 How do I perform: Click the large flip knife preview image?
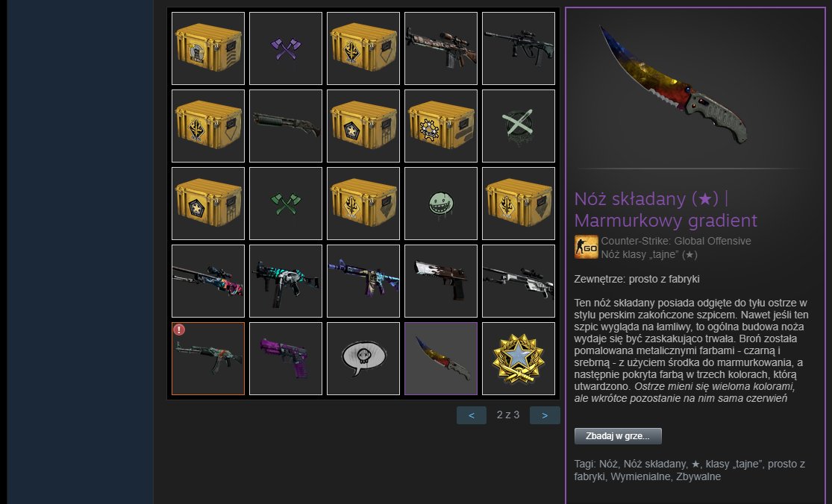coord(674,85)
